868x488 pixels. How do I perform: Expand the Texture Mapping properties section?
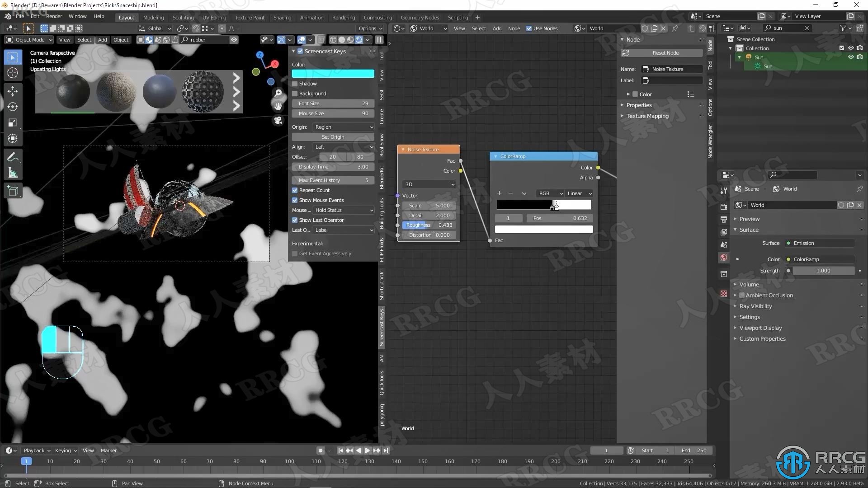pyautogui.click(x=624, y=116)
